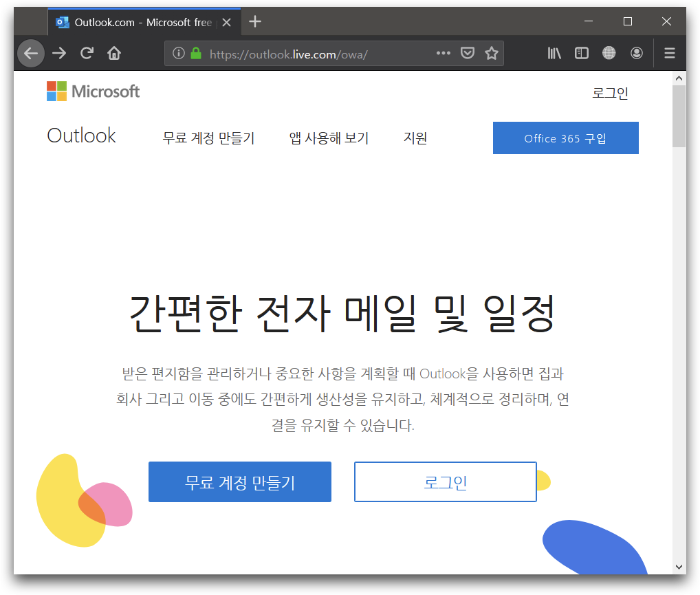This screenshot has width=700, height=595.
Task: Open a new tab with plus button
Action: [255, 21]
